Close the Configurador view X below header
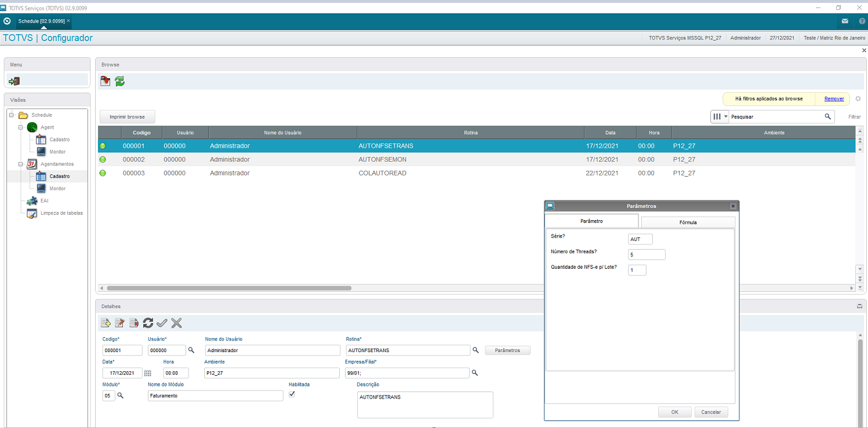Screen dimensions: 868x428 coord(864,51)
